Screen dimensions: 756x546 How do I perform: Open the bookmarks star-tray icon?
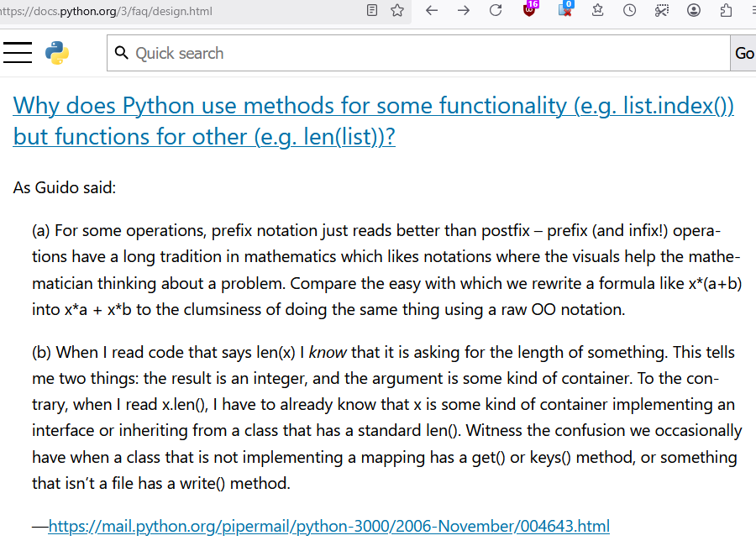(597, 10)
